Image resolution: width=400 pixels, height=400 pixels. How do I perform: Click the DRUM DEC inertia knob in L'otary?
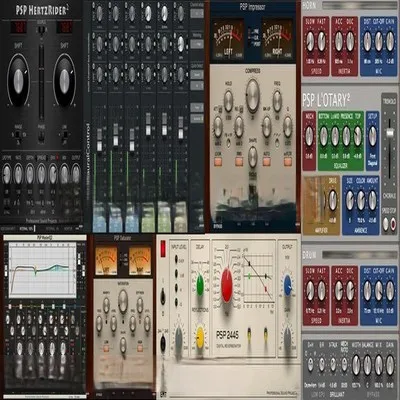click(x=350, y=290)
